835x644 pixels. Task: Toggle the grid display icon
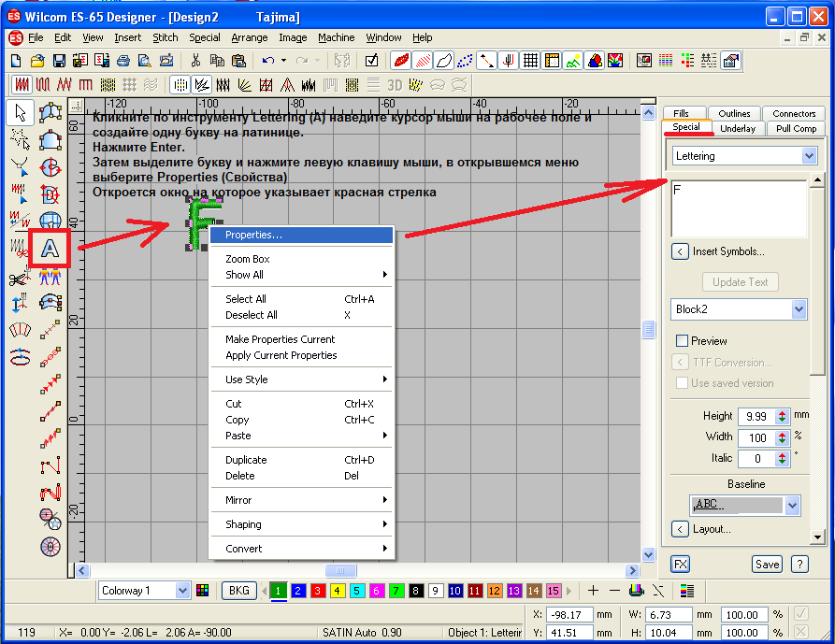click(530, 61)
